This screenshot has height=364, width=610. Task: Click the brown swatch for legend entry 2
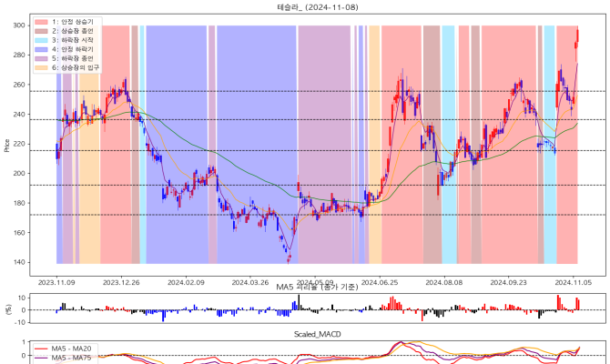pos(42,30)
